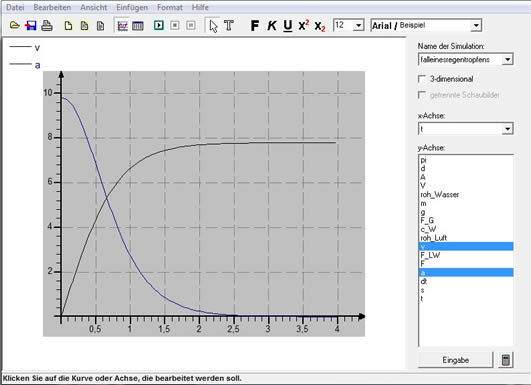
Task: Select d in the y-Achse list
Action: pos(466,168)
